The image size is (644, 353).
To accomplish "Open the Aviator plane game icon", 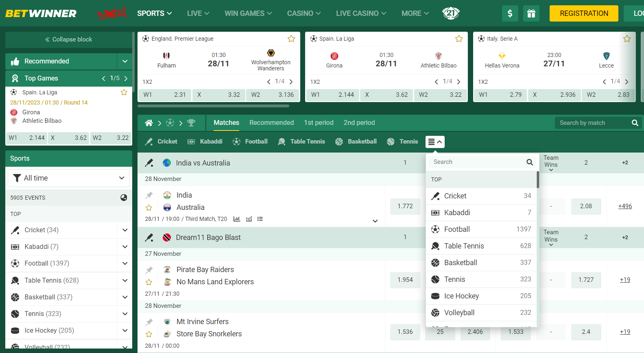I will 112,13.
